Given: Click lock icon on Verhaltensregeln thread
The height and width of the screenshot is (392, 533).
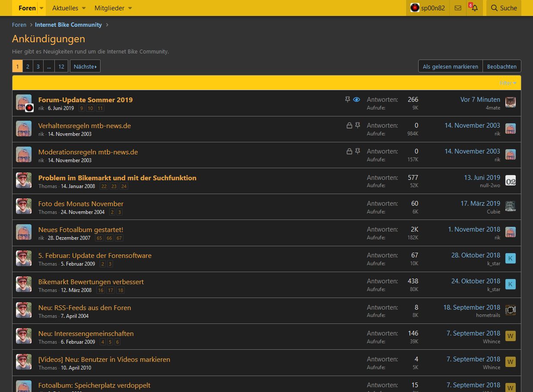Looking at the screenshot, I should point(349,125).
